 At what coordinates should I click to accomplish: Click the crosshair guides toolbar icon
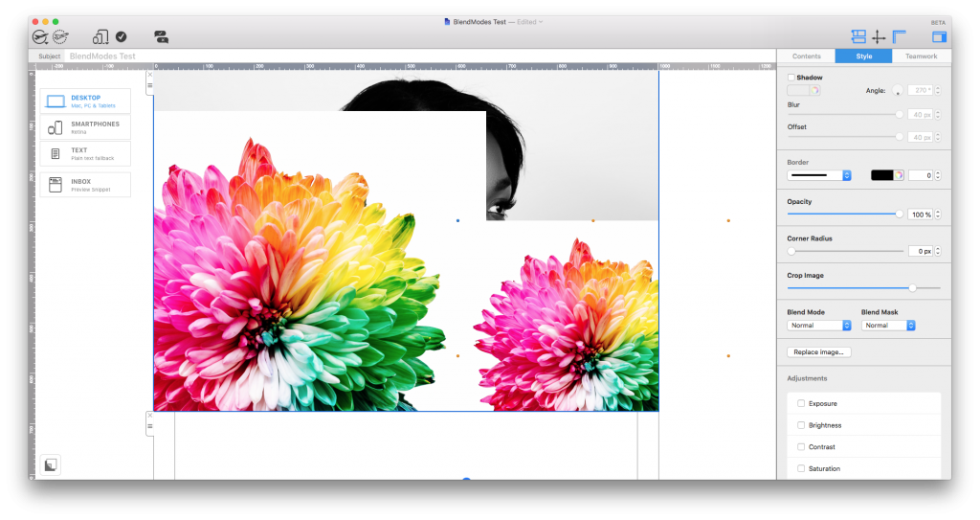pyautogui.click(x=879, y=37)
